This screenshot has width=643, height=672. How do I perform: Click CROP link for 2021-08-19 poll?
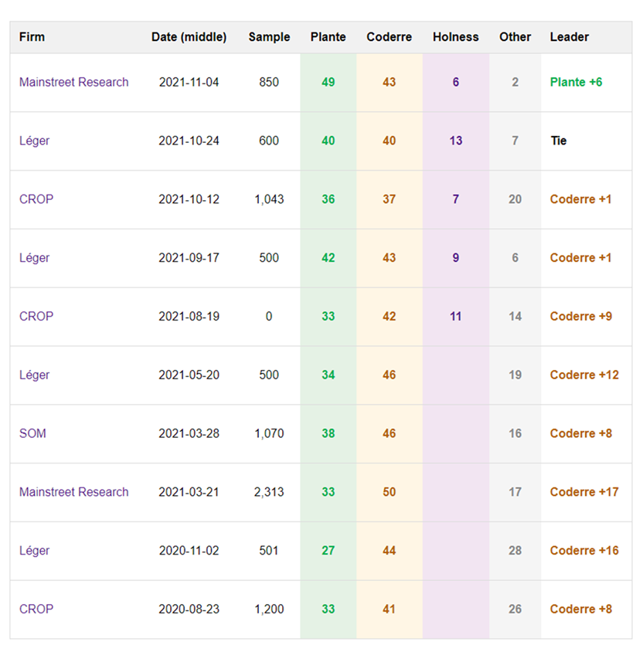click(x=36, y=317)
